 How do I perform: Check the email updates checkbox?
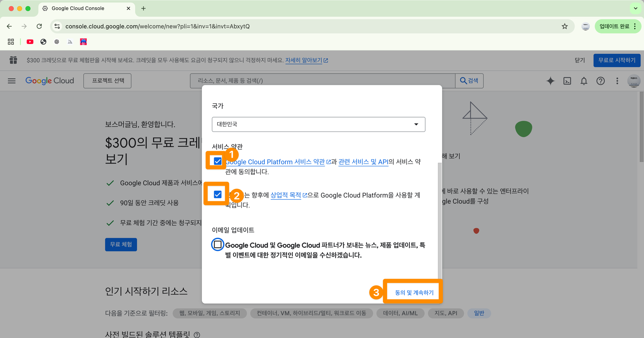point(218,244)
